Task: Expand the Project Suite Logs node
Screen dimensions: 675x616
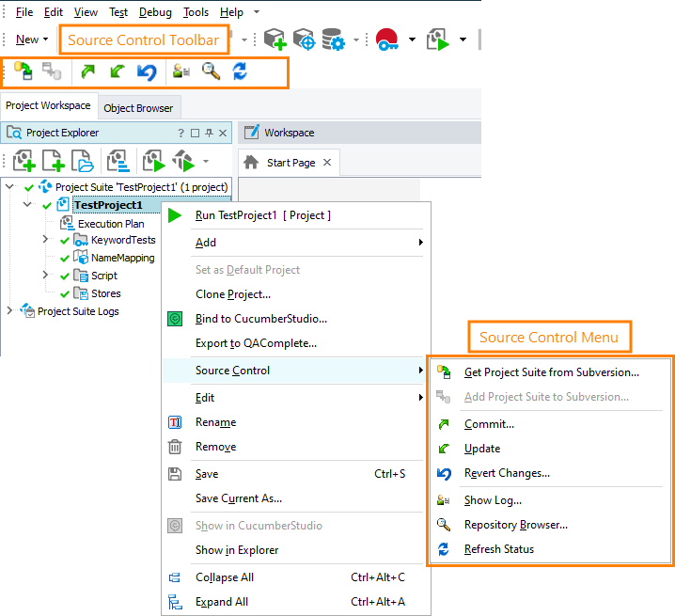Action: [x=10, y=310]
